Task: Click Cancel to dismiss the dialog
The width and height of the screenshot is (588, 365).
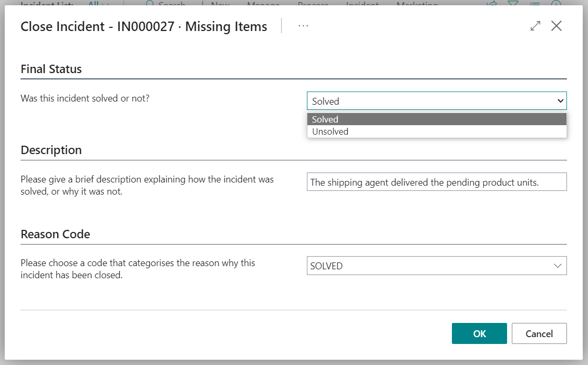Action: click(539, 333)
